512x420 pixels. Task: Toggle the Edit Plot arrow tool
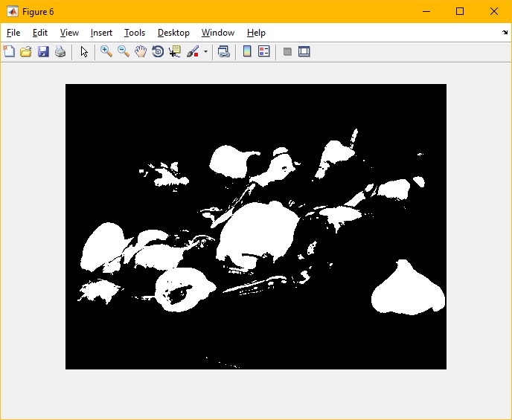pyautogui.click(x=84, y=52)
